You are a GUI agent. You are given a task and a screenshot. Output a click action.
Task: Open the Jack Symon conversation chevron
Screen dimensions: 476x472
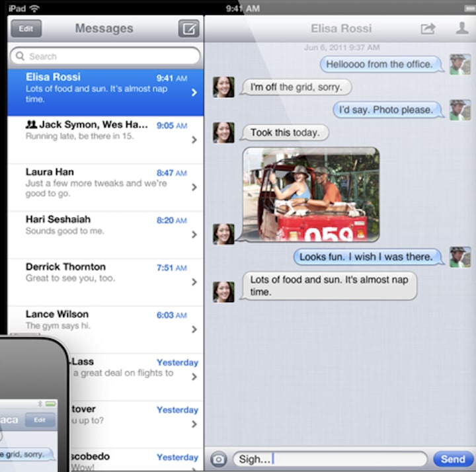194,139
